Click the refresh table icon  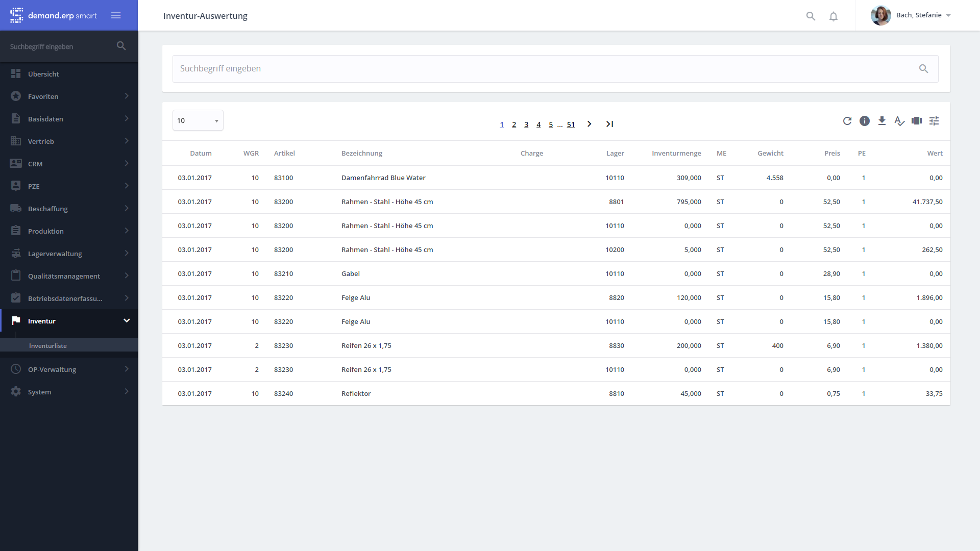[x=847, y=121]
